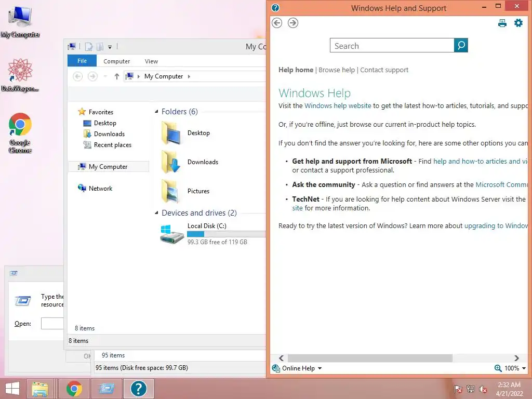
Task: Select Recent places in navigation pane
Action: [113, 145]
